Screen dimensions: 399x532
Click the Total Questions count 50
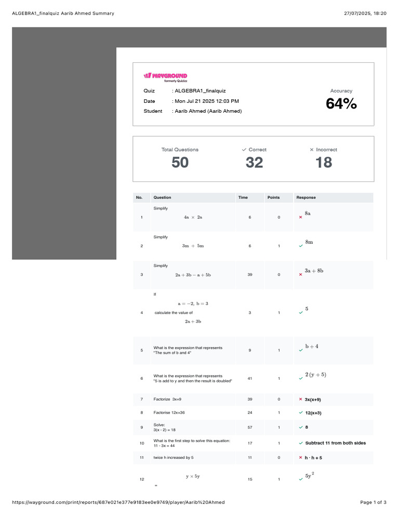pos(180,162)
